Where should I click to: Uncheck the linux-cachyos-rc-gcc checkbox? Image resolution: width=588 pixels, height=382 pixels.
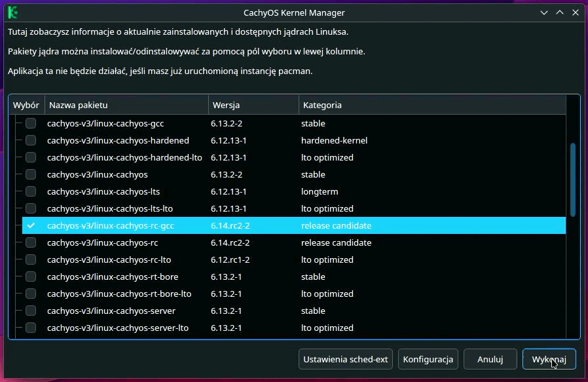(x=31, y=225)
